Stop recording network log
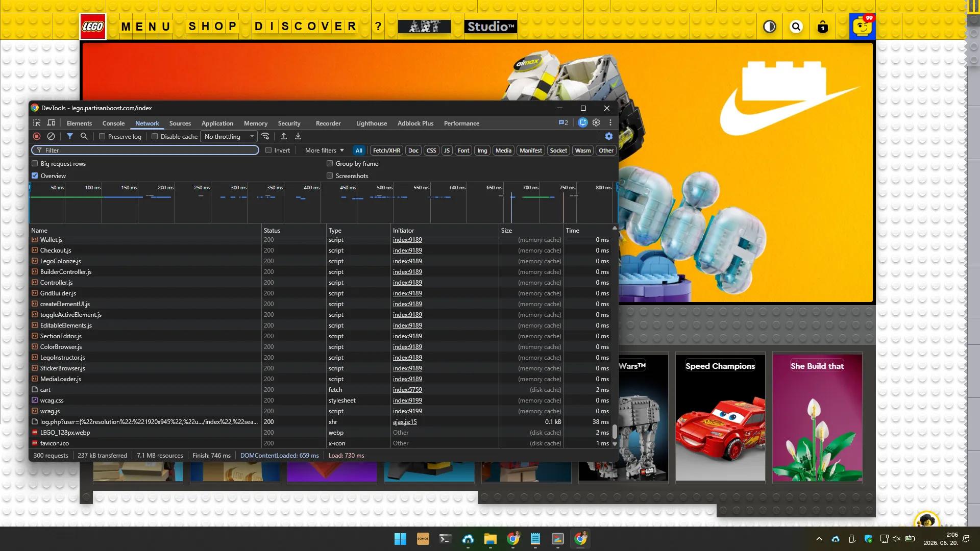Viewport: 980px width, 551px height. (x=37, y=136)
